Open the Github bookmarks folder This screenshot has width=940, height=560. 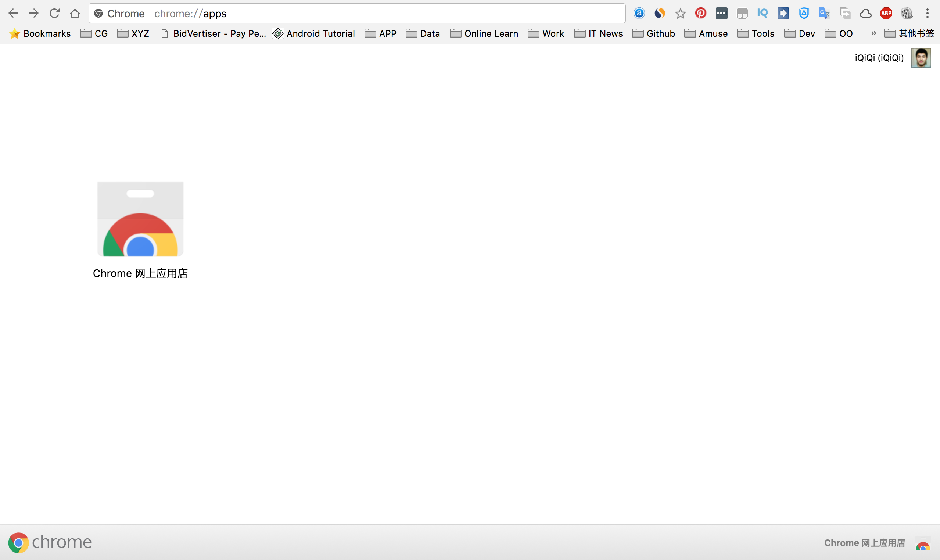653,33
